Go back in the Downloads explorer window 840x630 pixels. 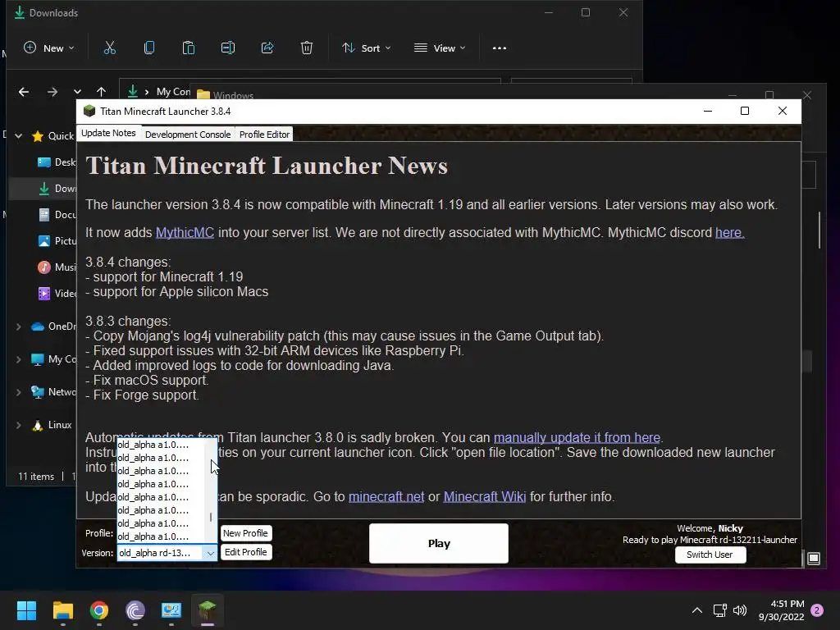click(x=24, y=92)
